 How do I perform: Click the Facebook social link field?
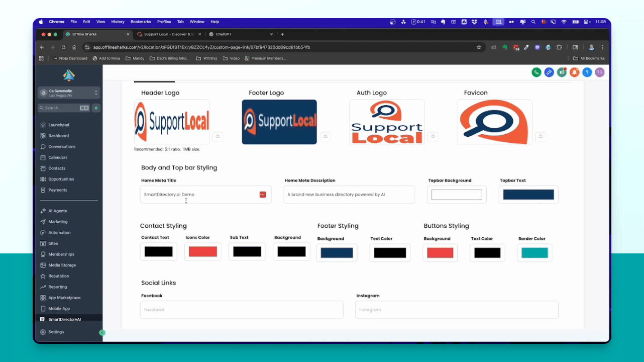point(242,310)
